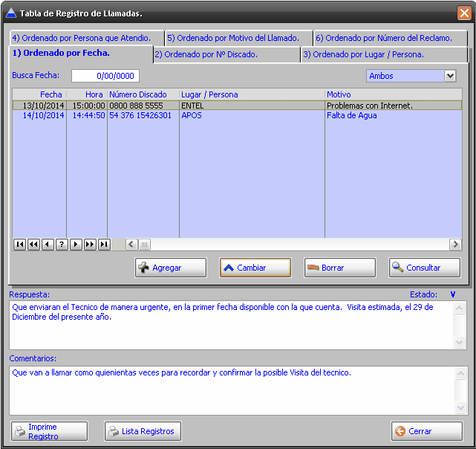Image resolution: width=476 pixels, height=449 pixels.
Task: Expand the Estado blue arrow
Action: tap(452, 294)
